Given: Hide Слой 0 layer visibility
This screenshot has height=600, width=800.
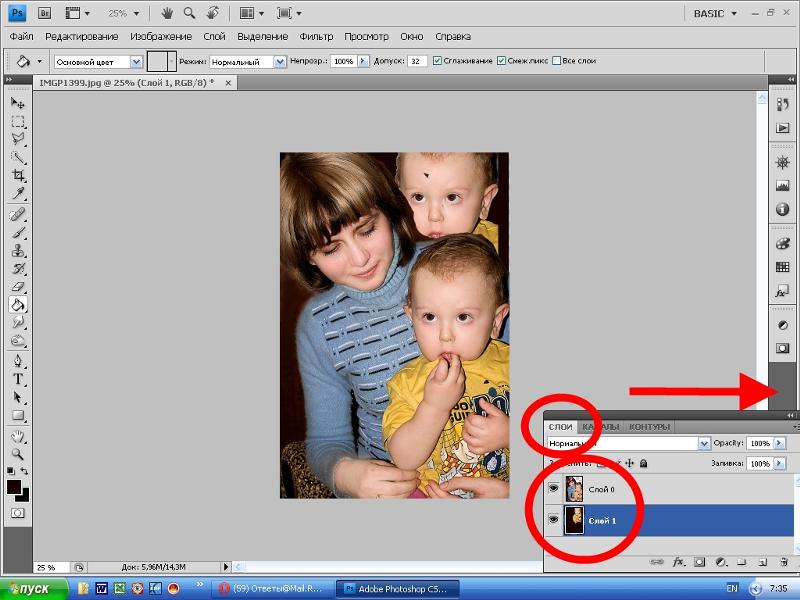Looking at the screenshot, I should tap(553, 488).
